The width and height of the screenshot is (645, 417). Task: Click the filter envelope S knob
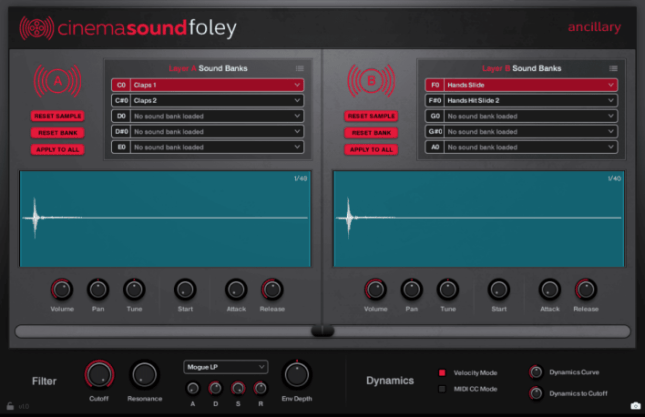point(238,388)
